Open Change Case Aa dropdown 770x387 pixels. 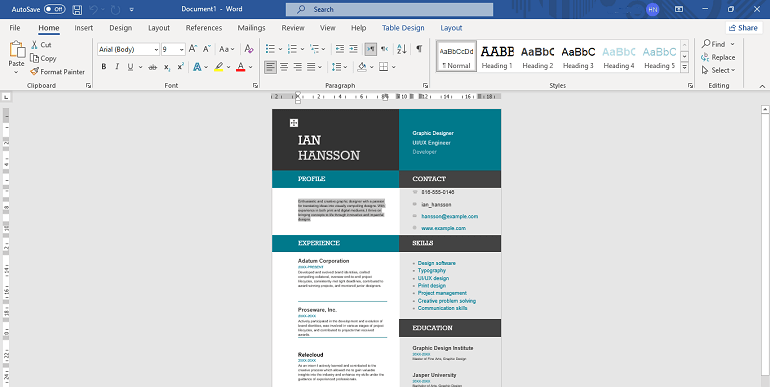227,49
